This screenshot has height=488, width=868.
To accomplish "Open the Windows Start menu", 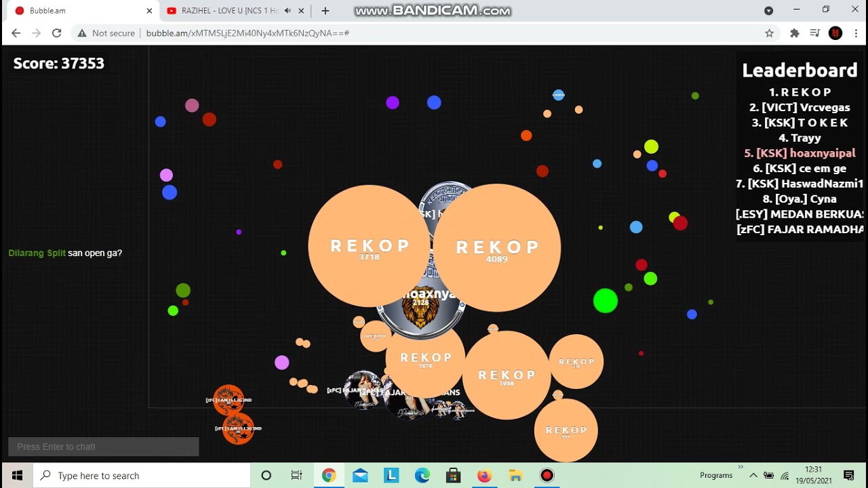I will (x=17, y=475).
